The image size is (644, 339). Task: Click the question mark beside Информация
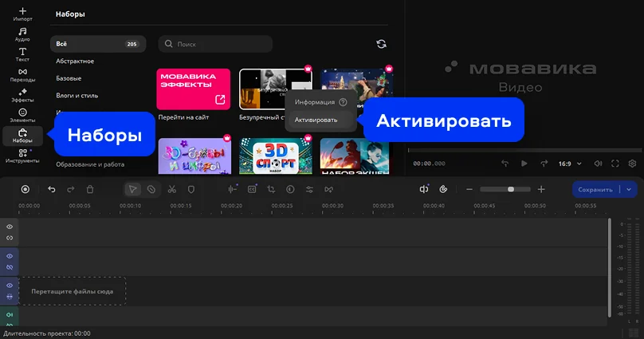tap(343, 102)
